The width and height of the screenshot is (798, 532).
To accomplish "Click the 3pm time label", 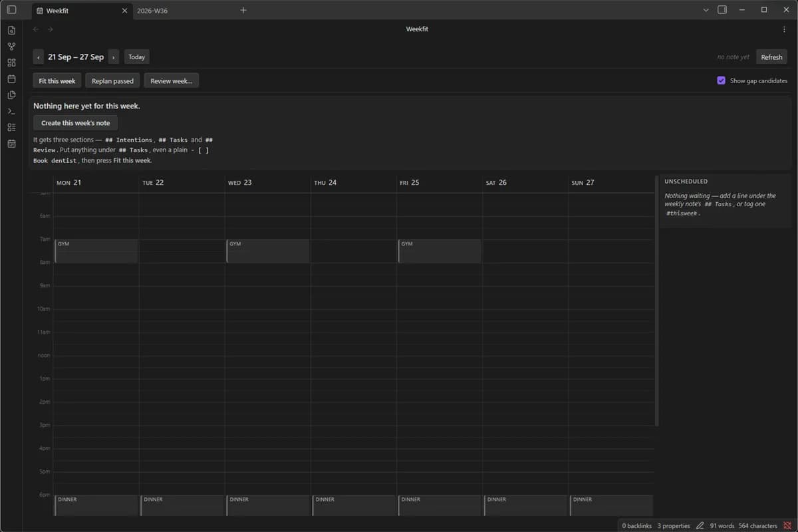I will point(45,425).
